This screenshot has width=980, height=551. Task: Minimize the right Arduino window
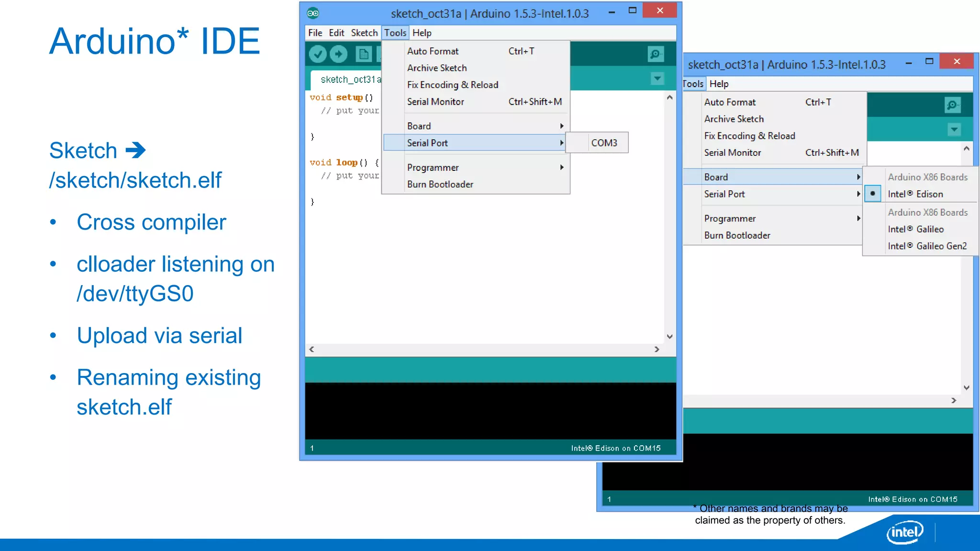[908, 63]
